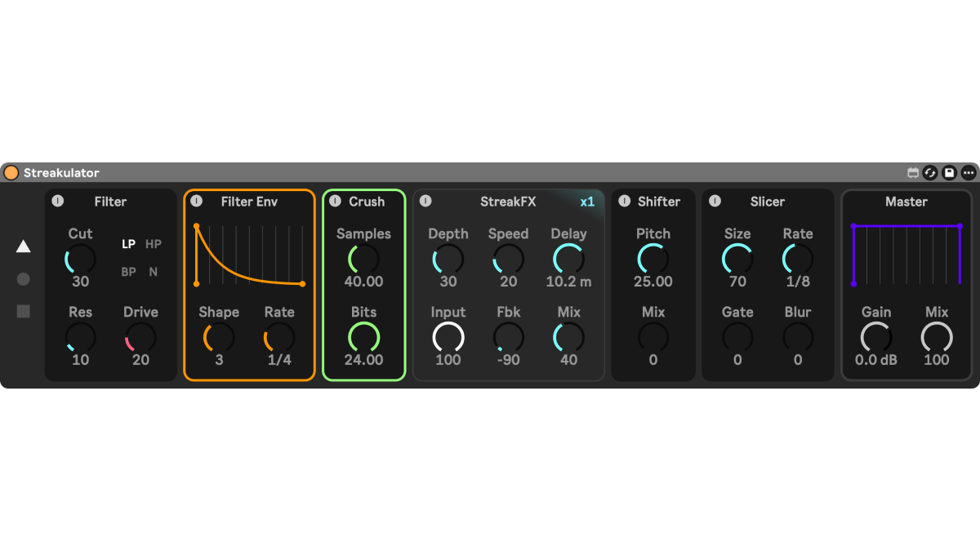Click the Master Gain knob
Image resolution: width=980 pixels, height=551 pixels.
pos(875,336)
